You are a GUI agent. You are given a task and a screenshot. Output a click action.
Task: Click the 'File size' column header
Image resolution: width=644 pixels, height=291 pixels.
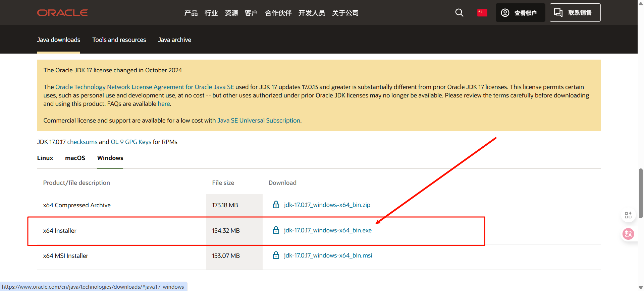[x=223, y=183]
